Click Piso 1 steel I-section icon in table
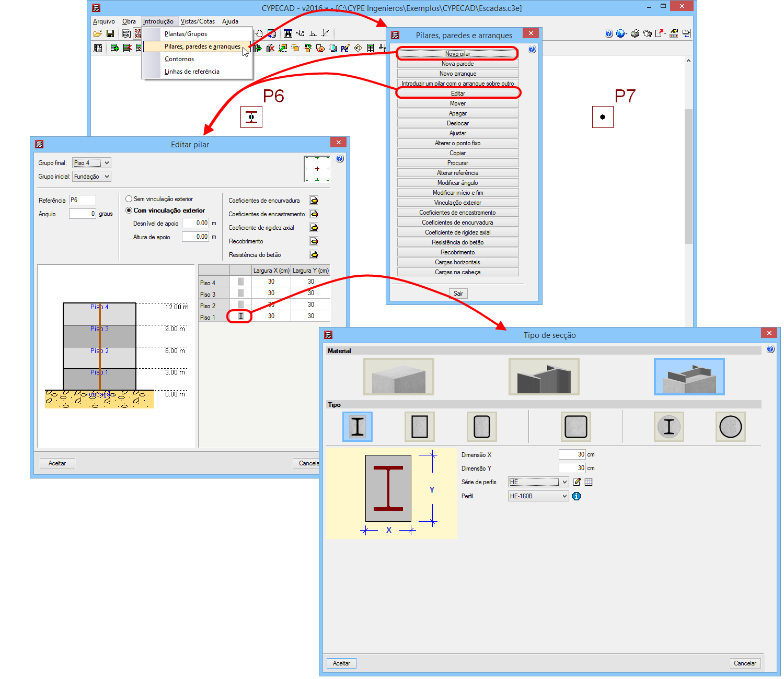 (x=240, y=316)
